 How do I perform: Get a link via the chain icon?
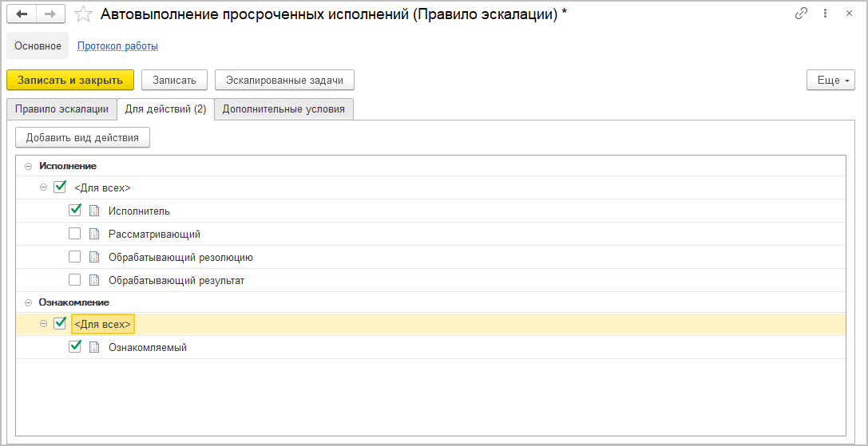pyautogui.click(x=801, y=14)
